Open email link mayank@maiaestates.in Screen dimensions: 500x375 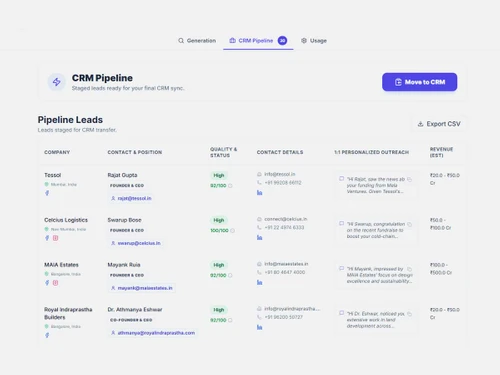(x=142, y=288)
